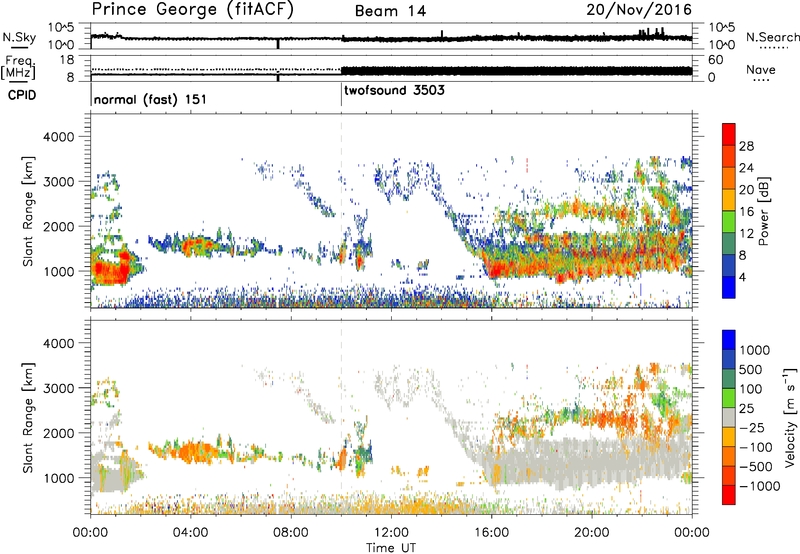Screen dimensions: 800x554
Task: Click the yellow 16–20 dB Power colorbar segment
Action: (x=729, y=200)
